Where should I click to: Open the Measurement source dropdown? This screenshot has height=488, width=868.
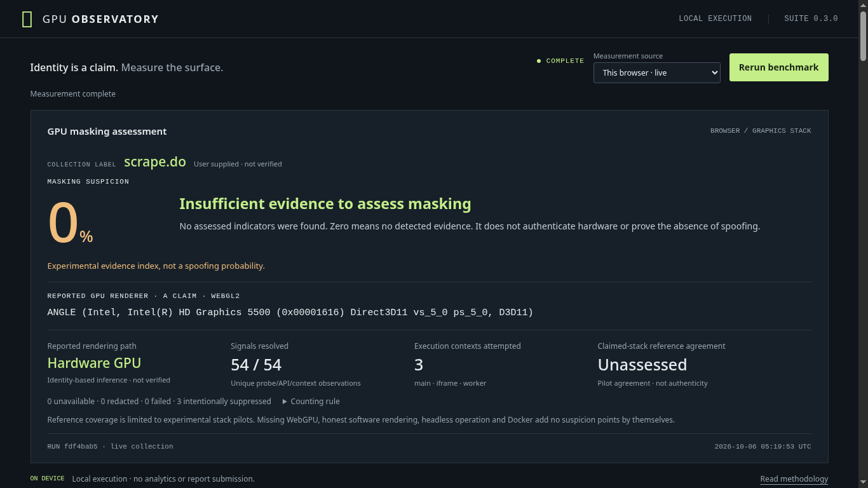[x=656, y=72]
